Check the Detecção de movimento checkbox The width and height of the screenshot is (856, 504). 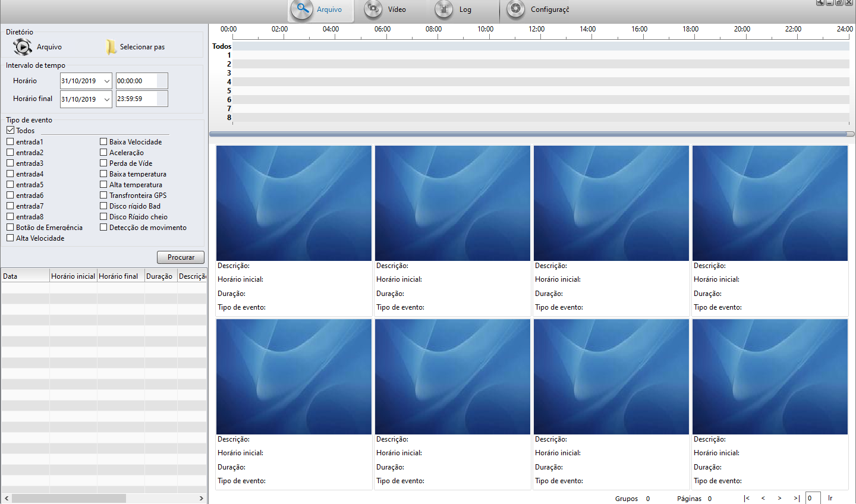[103, 227]
